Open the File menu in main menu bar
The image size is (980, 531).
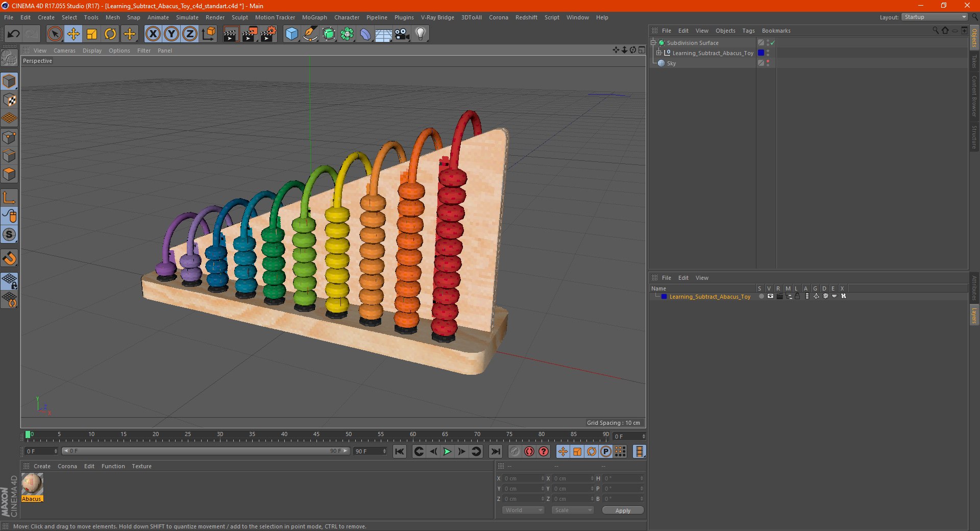click(x=9, y=17)
